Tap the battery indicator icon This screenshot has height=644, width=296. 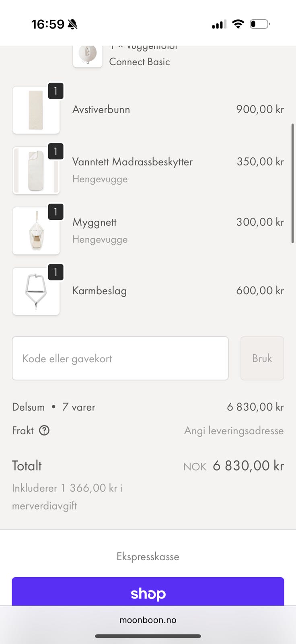(259, 24)
